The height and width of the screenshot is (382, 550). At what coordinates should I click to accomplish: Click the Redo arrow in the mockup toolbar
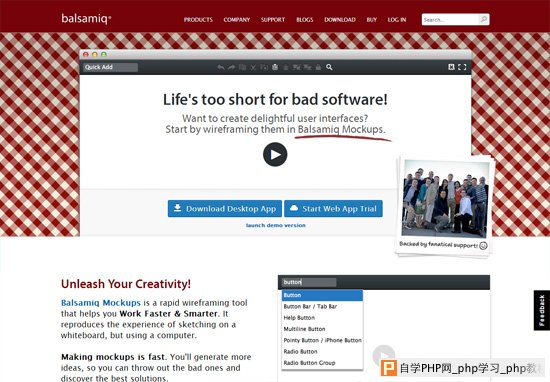pos(231,67)
